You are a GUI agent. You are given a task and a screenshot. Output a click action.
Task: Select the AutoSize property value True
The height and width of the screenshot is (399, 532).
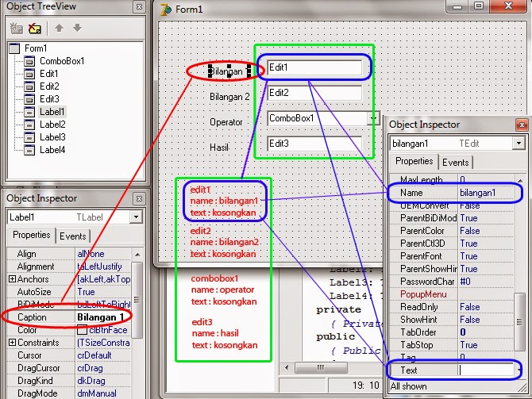click(x=102, y=292)
